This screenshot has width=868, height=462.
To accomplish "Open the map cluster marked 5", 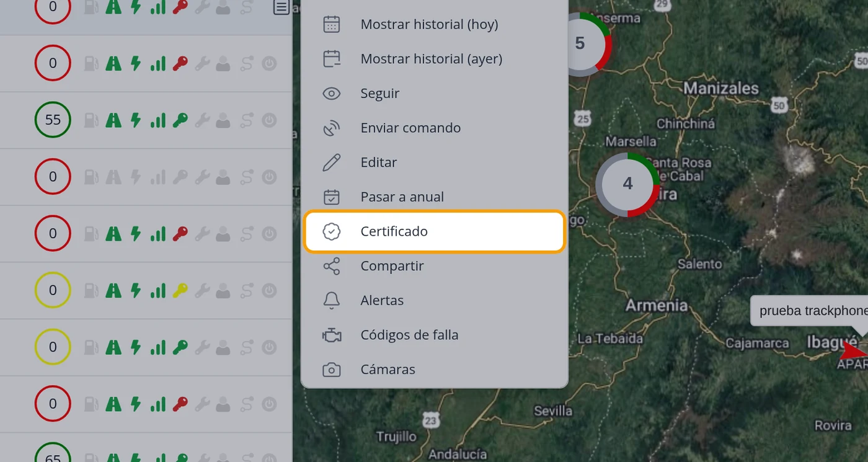I will (x=580, y=43).
